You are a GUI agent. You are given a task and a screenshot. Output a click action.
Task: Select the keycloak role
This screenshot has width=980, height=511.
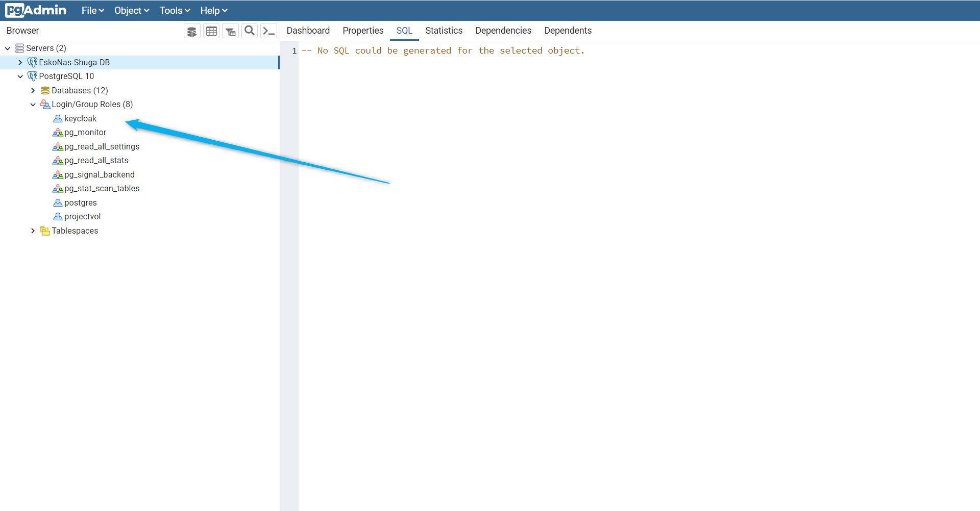tap(80, 118)
